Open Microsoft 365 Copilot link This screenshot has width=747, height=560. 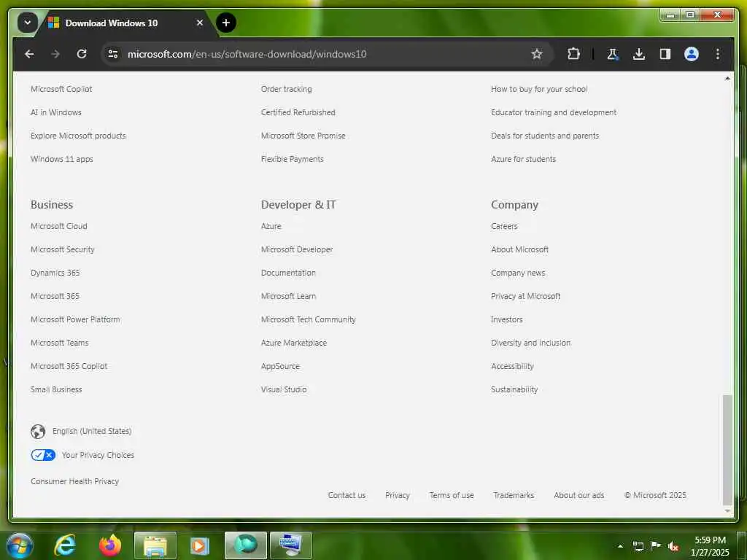(69, 366)
